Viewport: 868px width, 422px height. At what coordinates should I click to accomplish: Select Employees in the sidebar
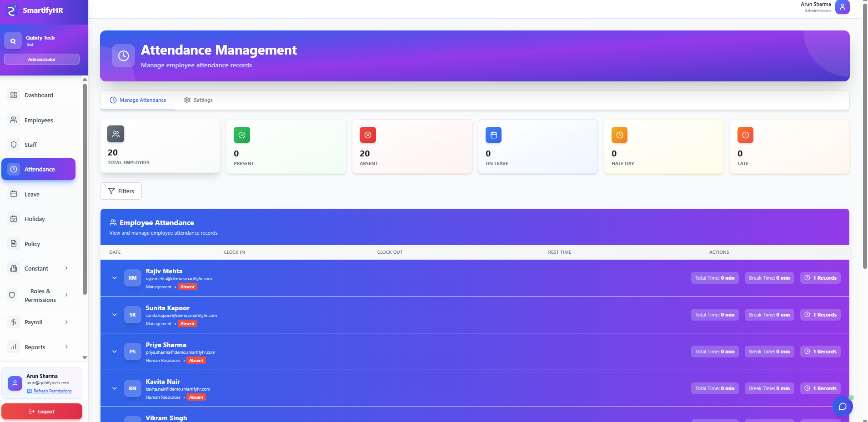coord(38,120)
